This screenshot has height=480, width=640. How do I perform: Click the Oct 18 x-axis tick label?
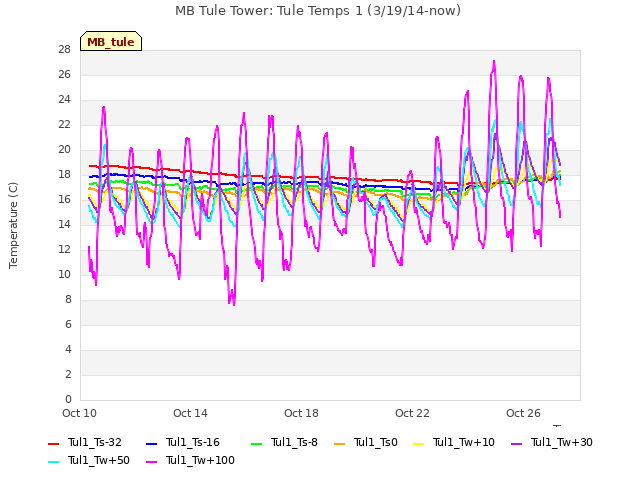click(x=301, y=413)
